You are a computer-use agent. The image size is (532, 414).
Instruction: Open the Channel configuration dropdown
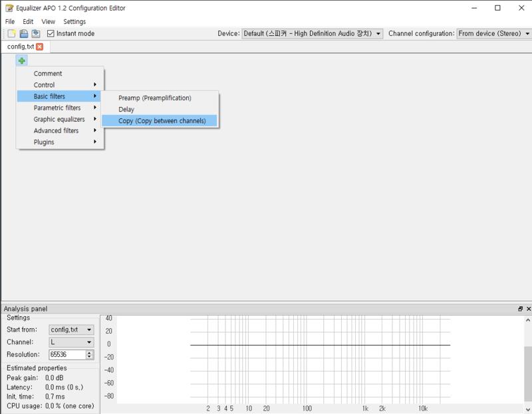click(x=494, y=34)
